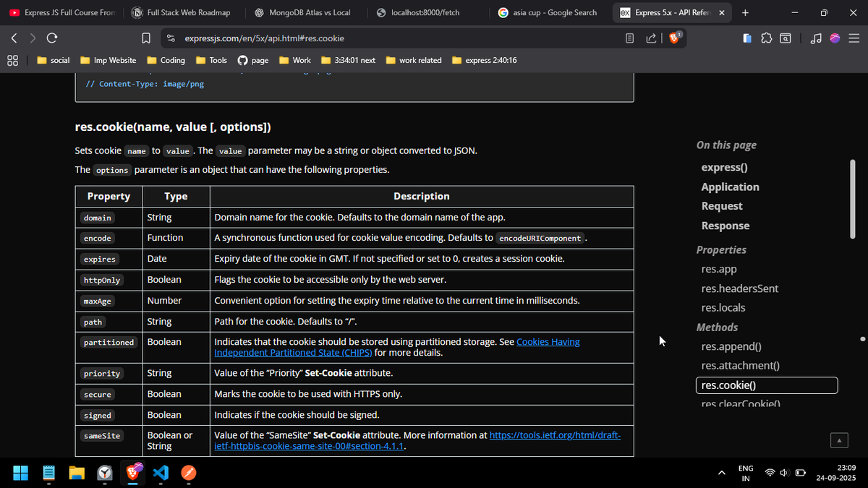Viewport: 868px width, 488px height.
Task: Open the GitHub page bookmark
Action: [x=253, y=60]
